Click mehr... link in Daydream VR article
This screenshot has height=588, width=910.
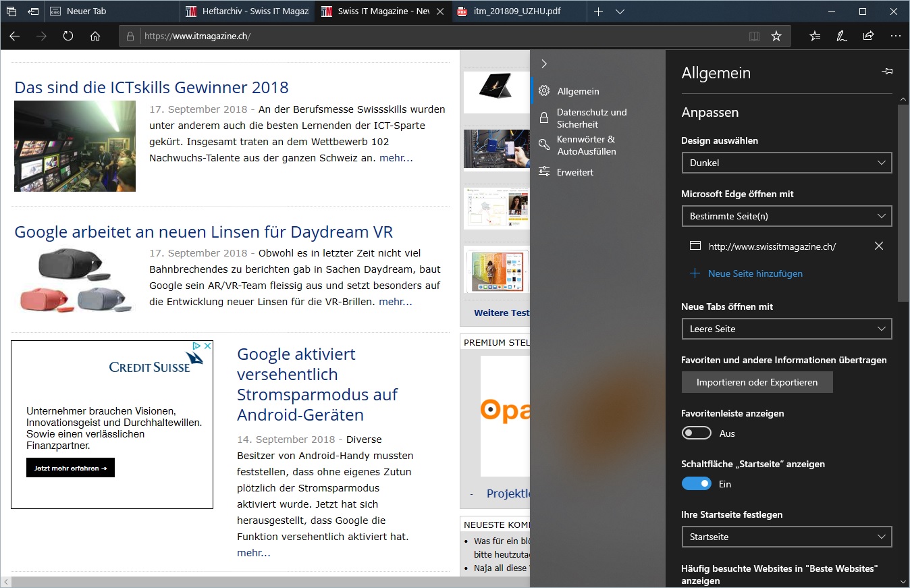coord(395,302)
